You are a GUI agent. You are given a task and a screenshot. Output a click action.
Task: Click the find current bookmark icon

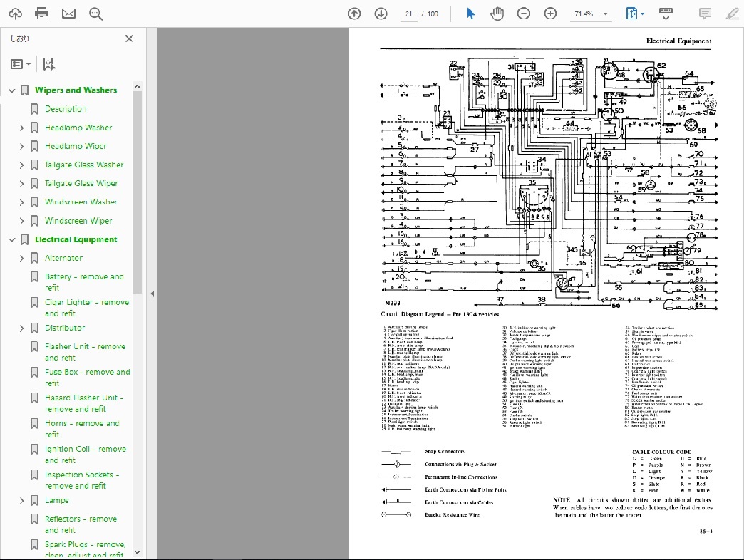tap(48, 64)
